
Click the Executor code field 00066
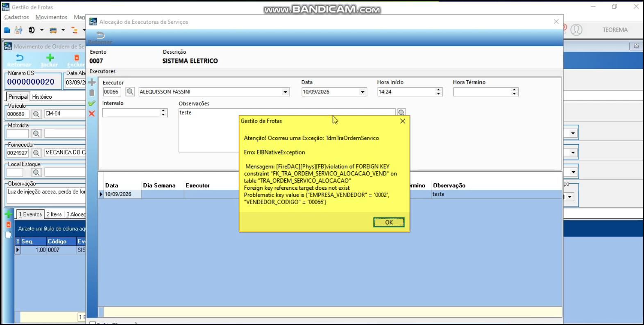click(112, 92)
